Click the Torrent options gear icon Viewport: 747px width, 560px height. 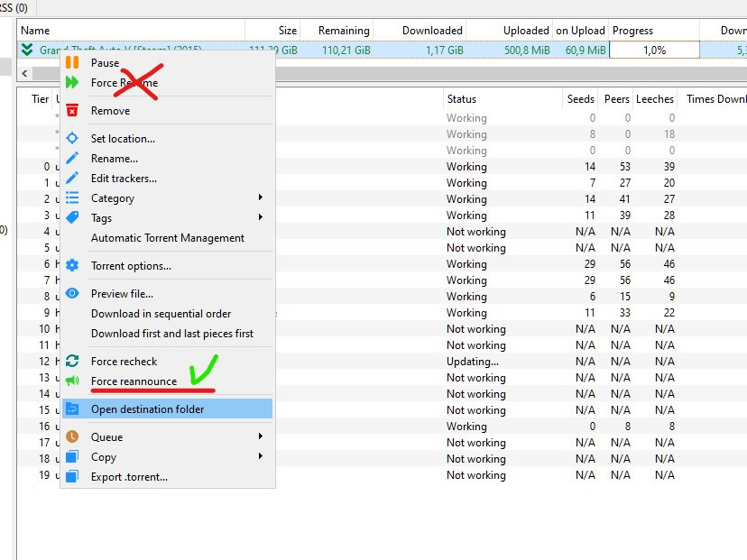point(72,266)
